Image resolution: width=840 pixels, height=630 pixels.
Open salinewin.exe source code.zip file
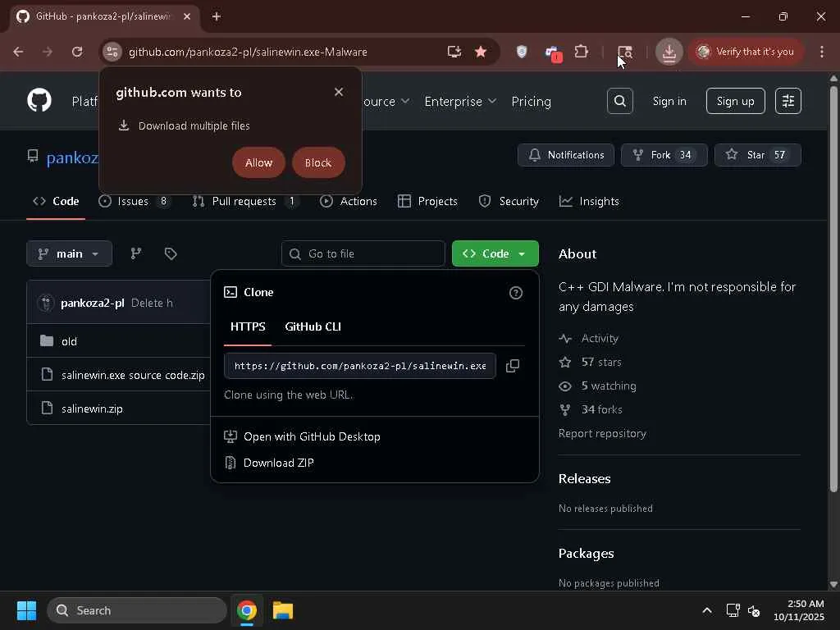(133, 375)
